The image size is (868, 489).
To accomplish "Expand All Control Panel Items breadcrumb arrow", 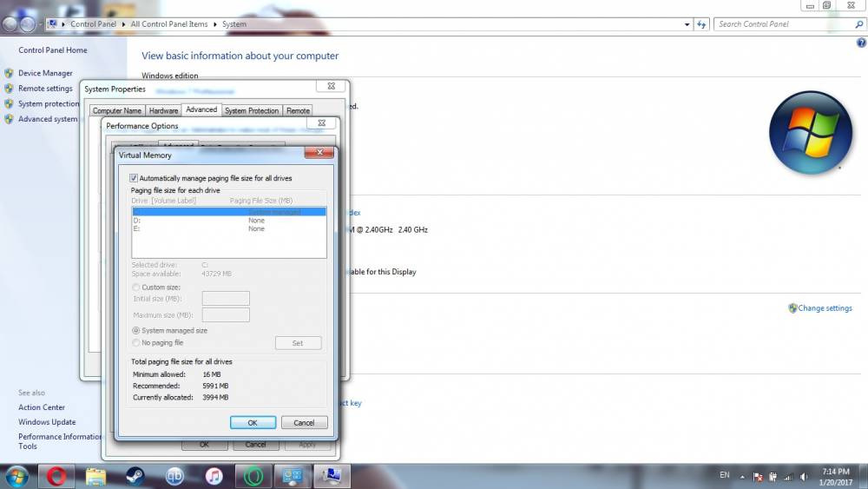I will pyautogui.click(x=214, y=24).
